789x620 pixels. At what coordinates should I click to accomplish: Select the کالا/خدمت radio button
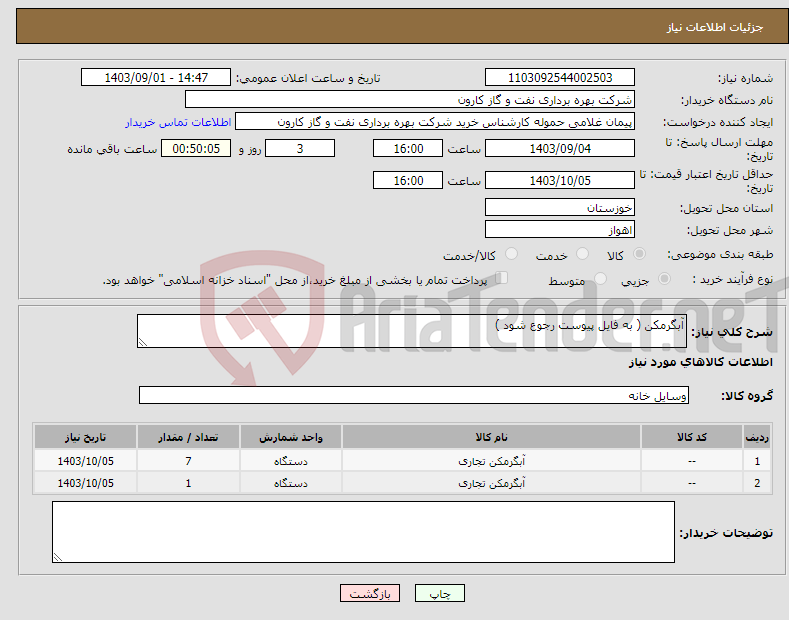(x=511, y=254)
